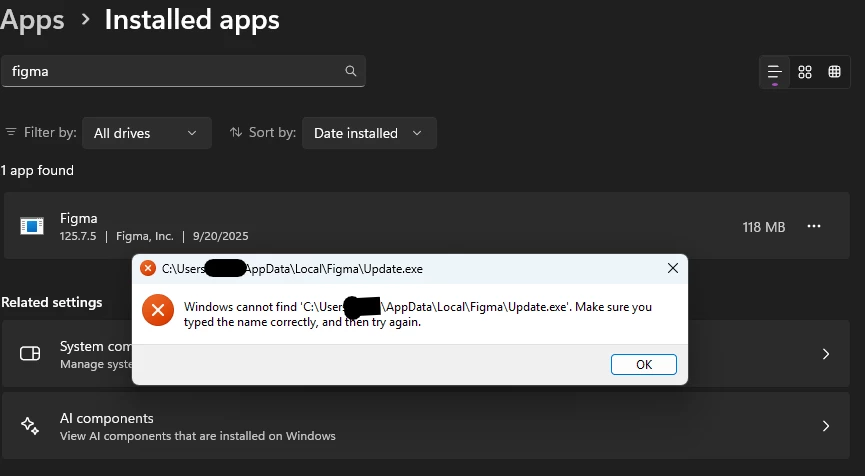Click OK in the error dialog
Viewport: 865px width, 476px height.
(x=644, y=365)
